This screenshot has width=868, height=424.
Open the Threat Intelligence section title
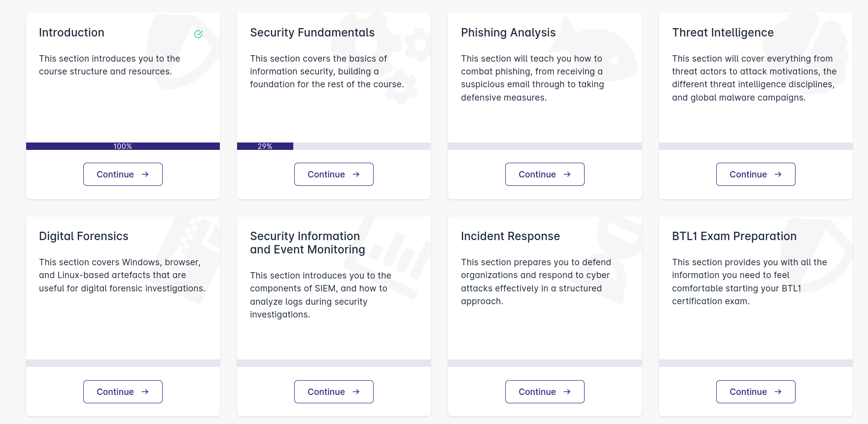pyautogui.click(x=723, y=33)
